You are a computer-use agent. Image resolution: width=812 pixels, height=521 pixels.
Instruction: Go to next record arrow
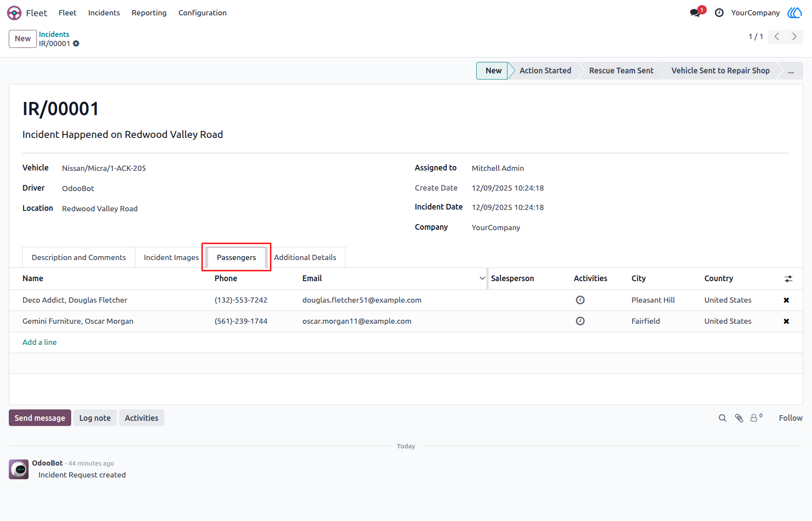794,36
